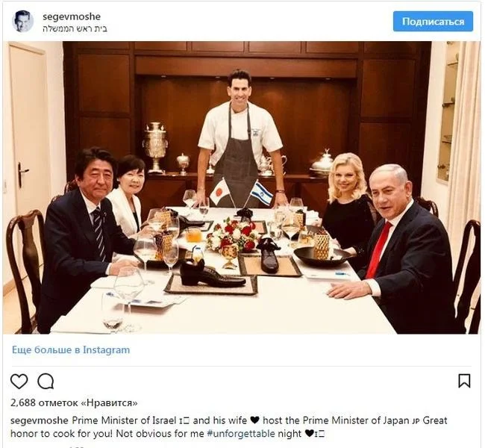The image size is (485, 448).
Task: Open the segevmoshe profile avatar
Action: [23, 22]
